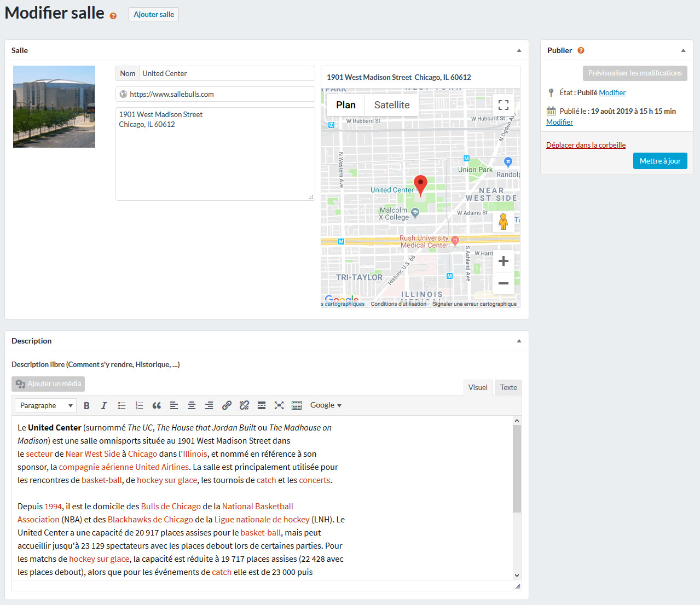This screenshot has width=700, height=605.
Task: Switch the editor to the Visuel tab
Action: point(478,387)
